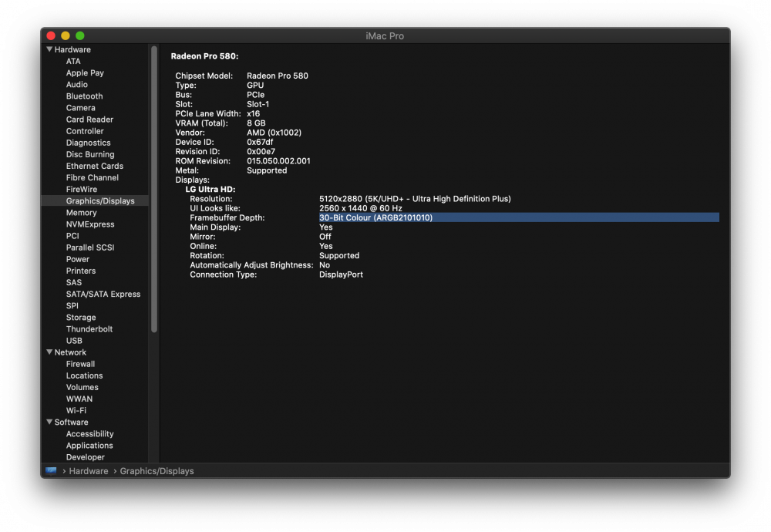Click Hardware in the path bar
Viewport: 771px width, 532px height.
point(89,471)
